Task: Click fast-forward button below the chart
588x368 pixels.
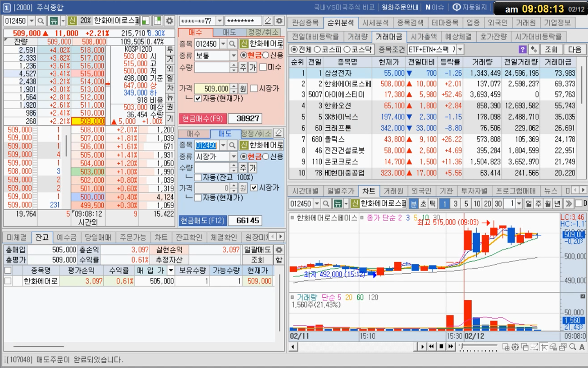Action: [x=450, y=346]
